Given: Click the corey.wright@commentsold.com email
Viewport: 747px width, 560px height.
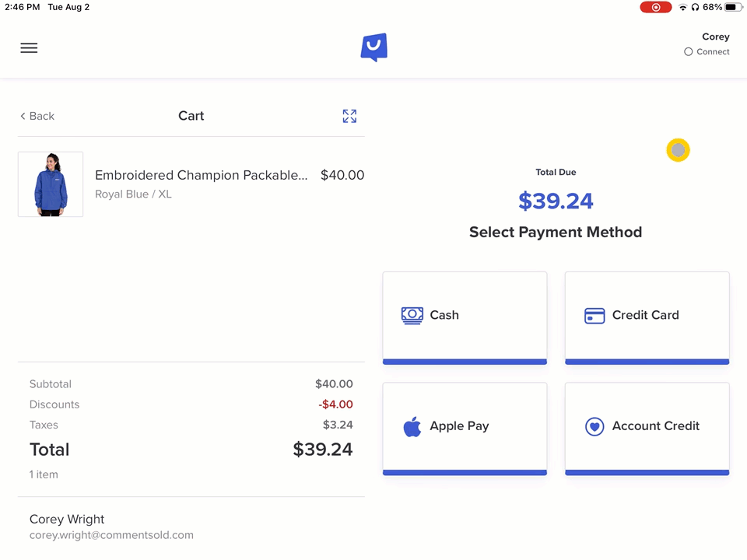Looking at the screenshot, I should coord(111,535).
